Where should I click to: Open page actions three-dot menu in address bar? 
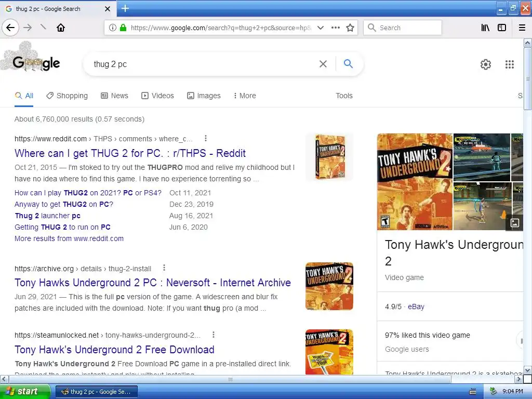pyautogui.click(x=336, y=28)
